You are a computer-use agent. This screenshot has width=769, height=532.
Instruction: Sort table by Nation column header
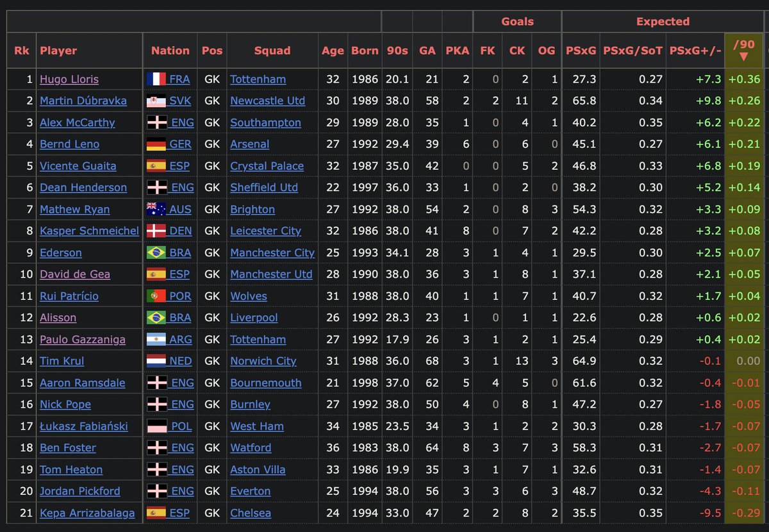(x=170, y=51)
